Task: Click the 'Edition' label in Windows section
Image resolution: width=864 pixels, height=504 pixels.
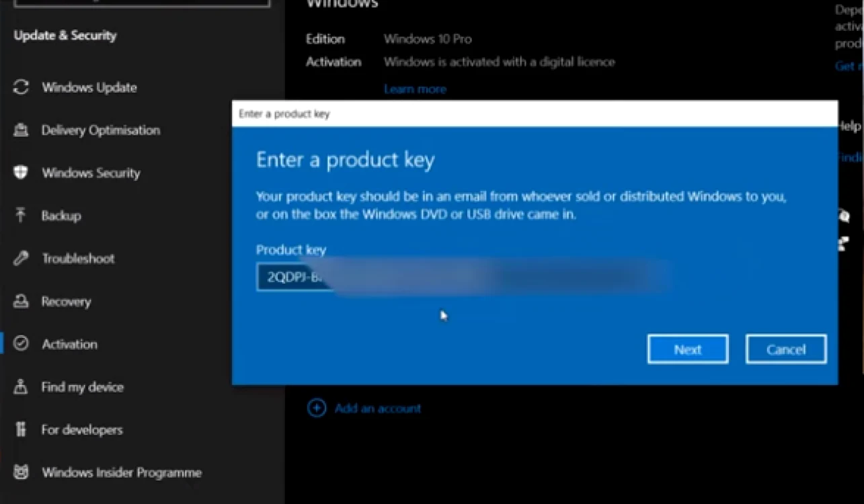Action: [x=325, y=39]
